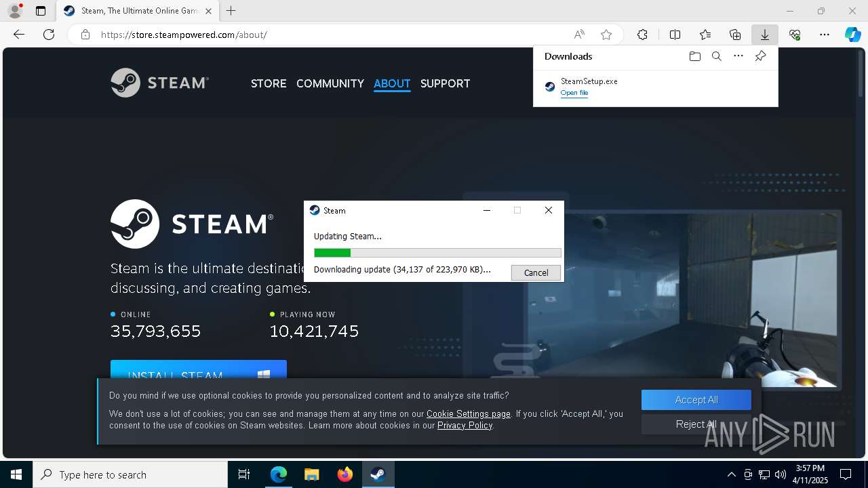
Task: Add this page to favorites star
Action: click(606, 35)
